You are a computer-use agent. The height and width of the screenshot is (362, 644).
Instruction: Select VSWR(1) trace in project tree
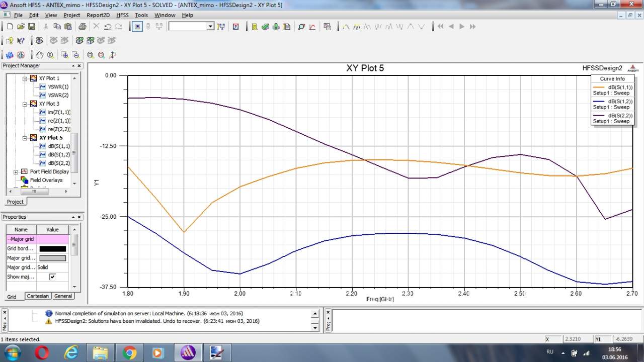[58, 87]
